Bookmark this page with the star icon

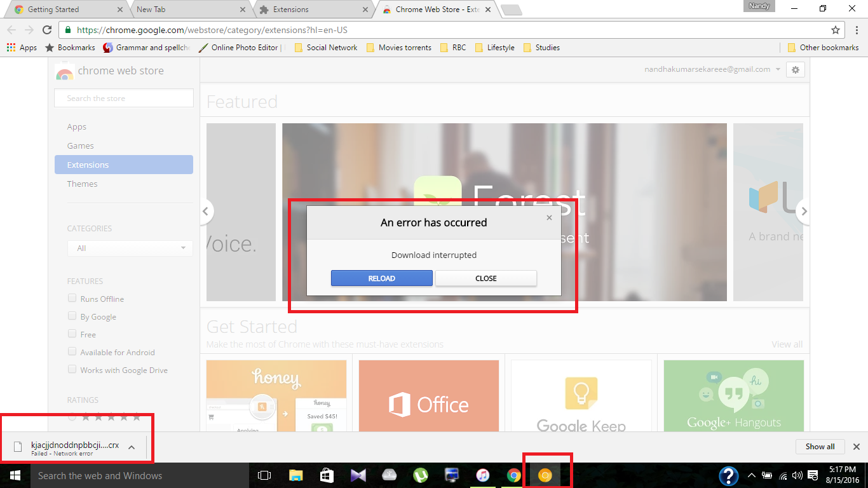click(836, 30)
